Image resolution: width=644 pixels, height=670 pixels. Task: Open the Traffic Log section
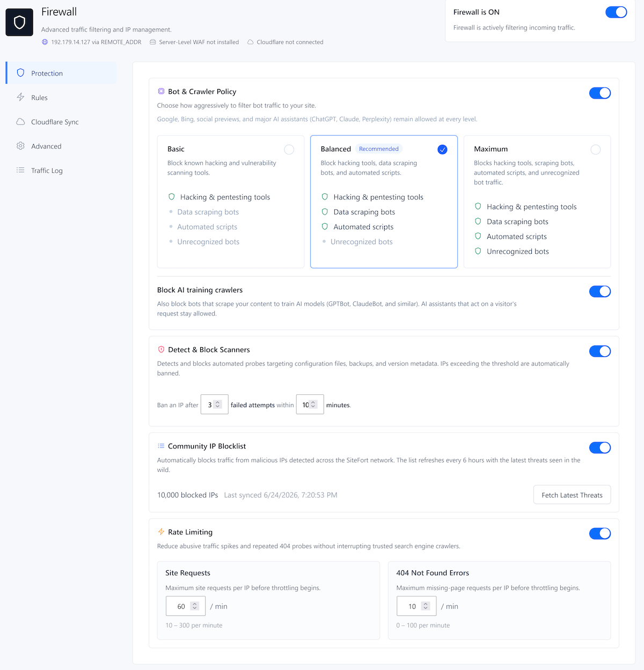coord(61,170)
